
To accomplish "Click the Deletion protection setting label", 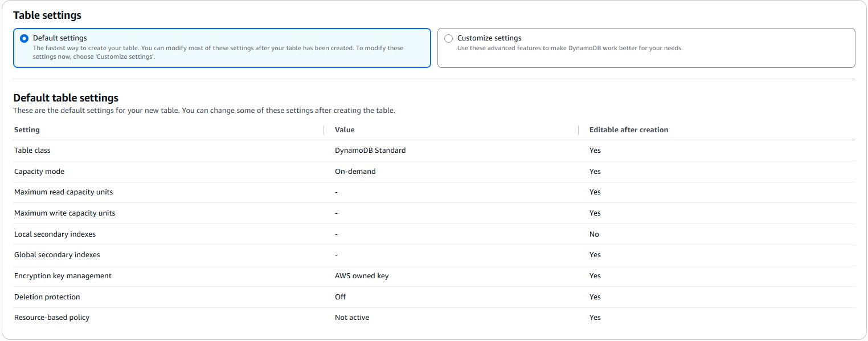I will click(47, 297).
